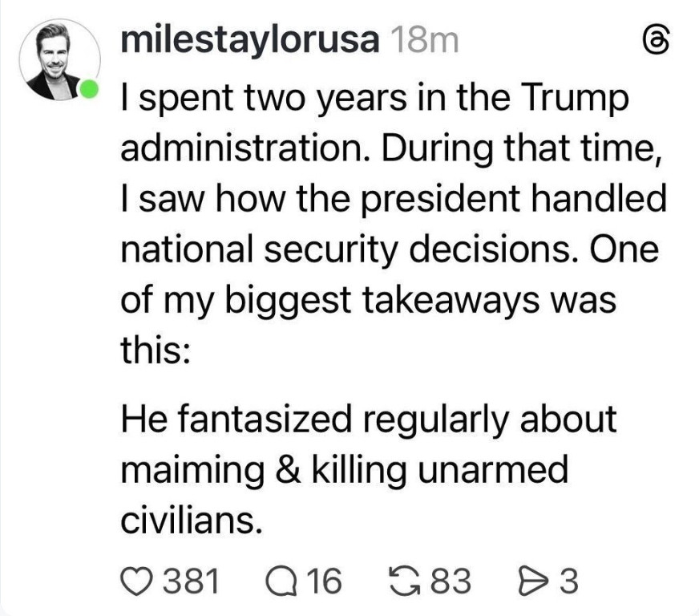View the 83 reposts count
The height and width of the screenshot is (616, 699).
pos(451,580)
